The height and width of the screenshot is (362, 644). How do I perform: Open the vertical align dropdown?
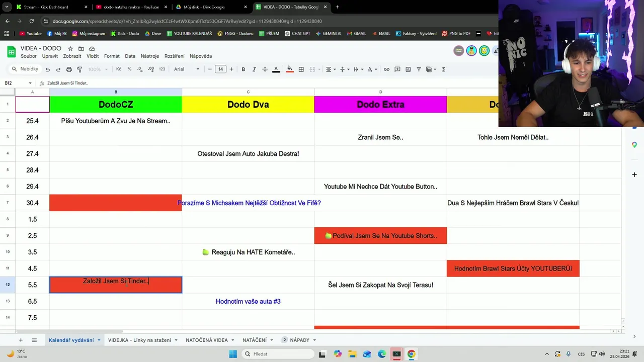coord(344,69)
